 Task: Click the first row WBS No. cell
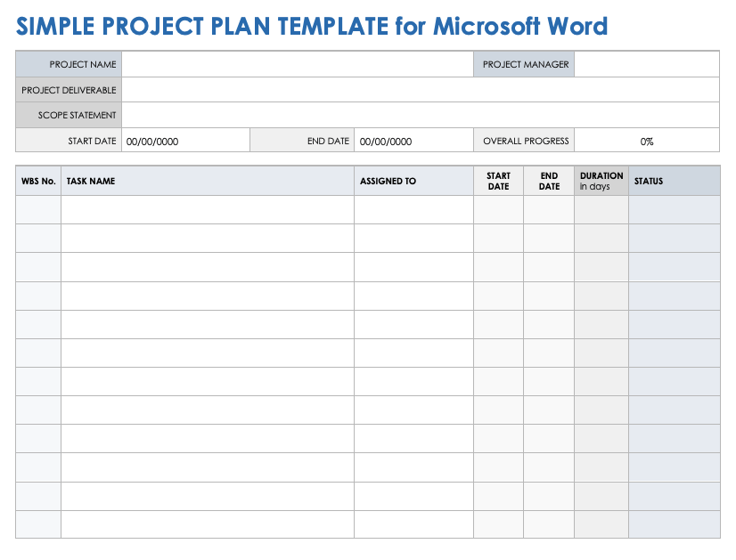[x=38, y=210]
